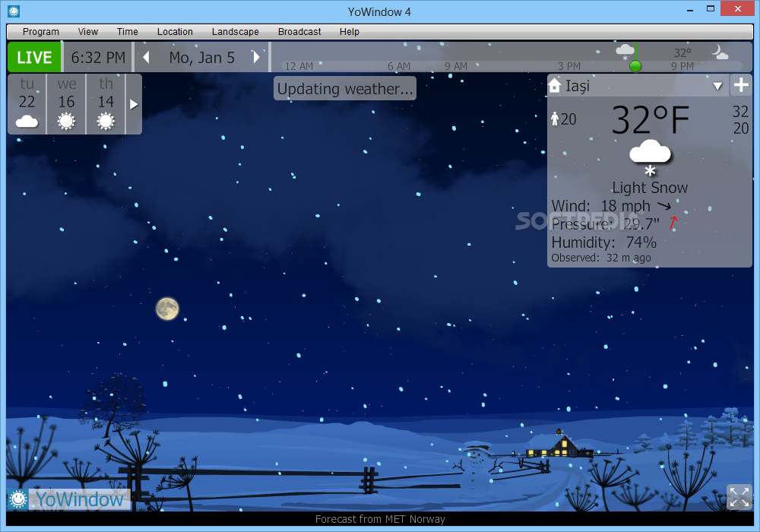Viewport: 760px width, 532px height.
Task: Click 9 PM on the timeline
Action: [x=682, y=66]
